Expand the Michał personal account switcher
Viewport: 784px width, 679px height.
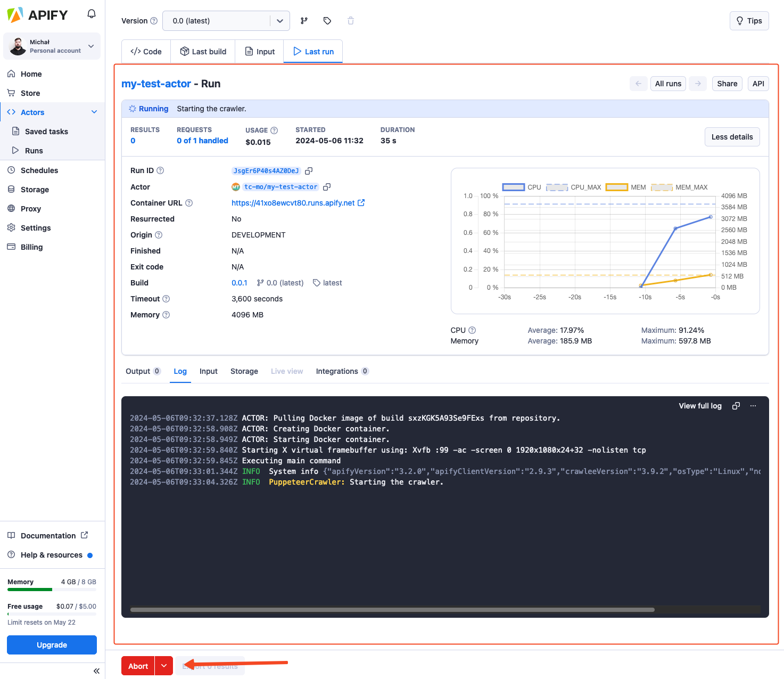click(x=52, y=46)
